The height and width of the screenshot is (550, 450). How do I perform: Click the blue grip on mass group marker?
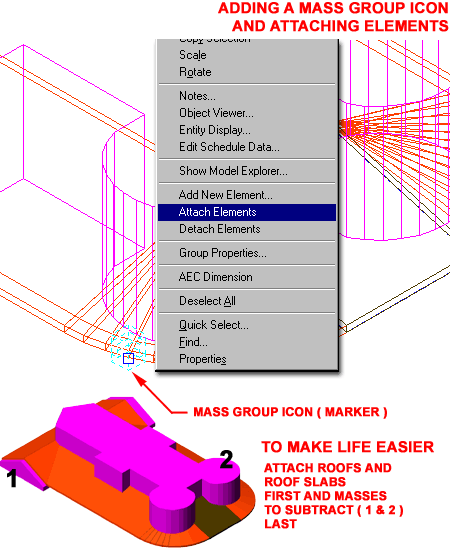(x=128, y=358)
